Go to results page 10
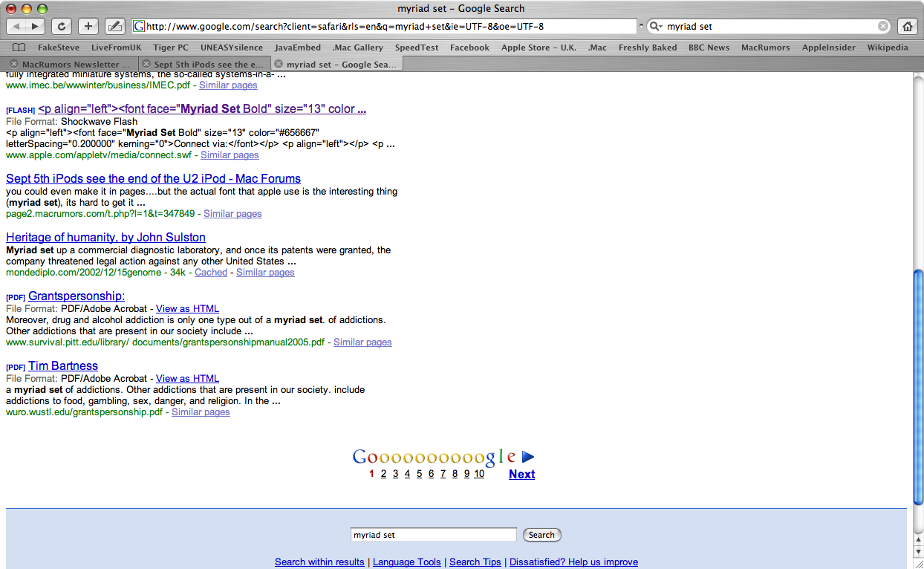 (479, 474)
